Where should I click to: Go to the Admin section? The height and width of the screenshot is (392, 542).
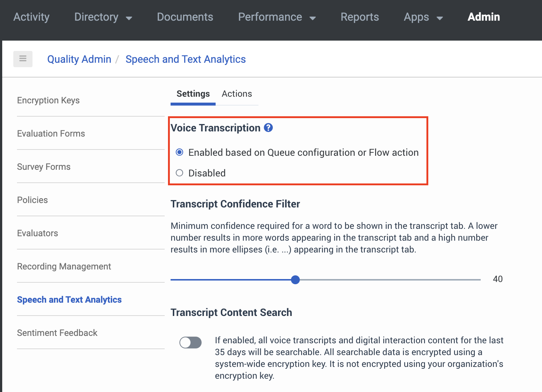point(484,17)
